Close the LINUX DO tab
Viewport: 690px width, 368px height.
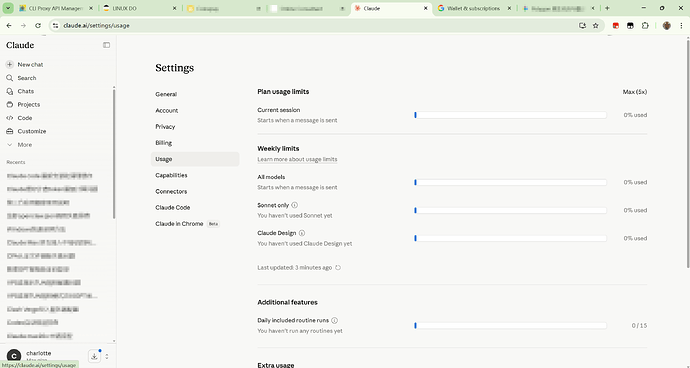click(174, 8)
